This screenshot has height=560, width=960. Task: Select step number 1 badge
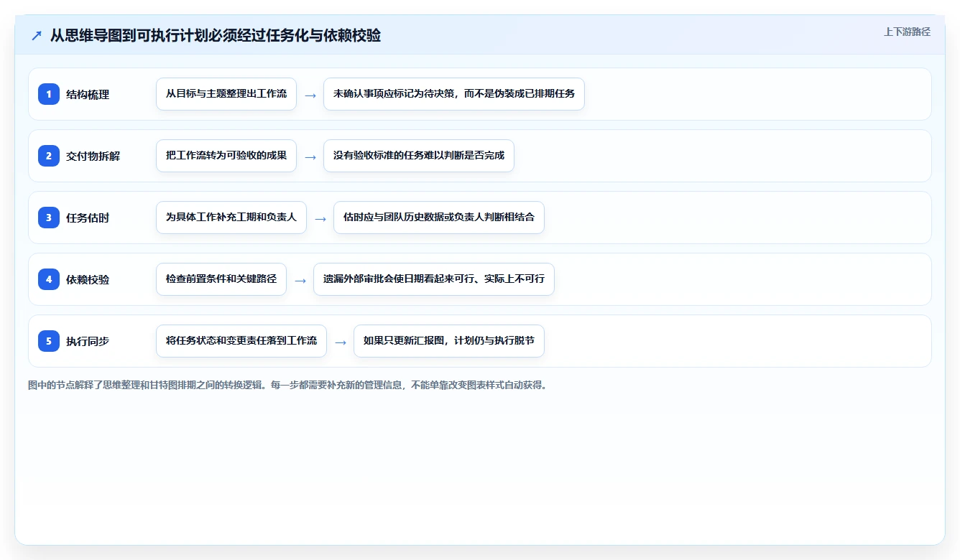point(49,94)
